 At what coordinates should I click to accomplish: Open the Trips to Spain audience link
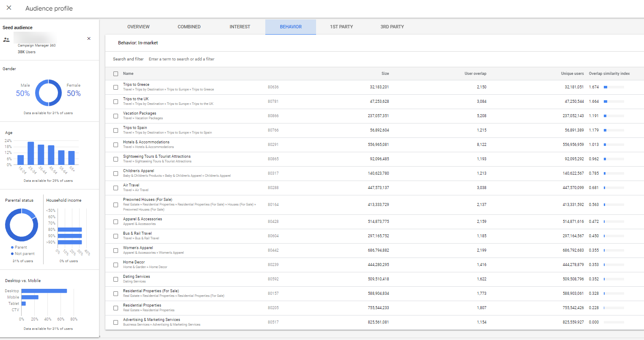click(135, 128)
